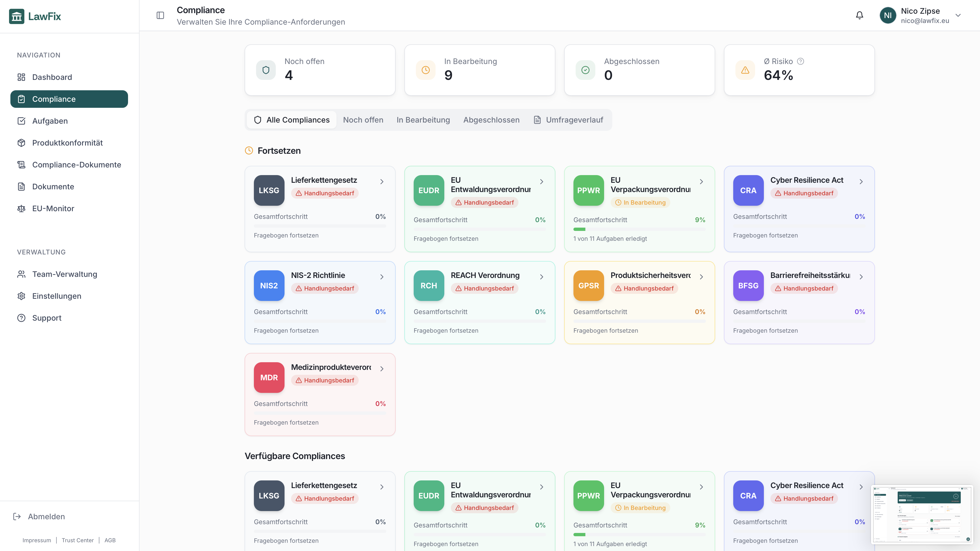Click the RCH badge icon
Viewport: 980px width, 551px height.
coord(429,285)
